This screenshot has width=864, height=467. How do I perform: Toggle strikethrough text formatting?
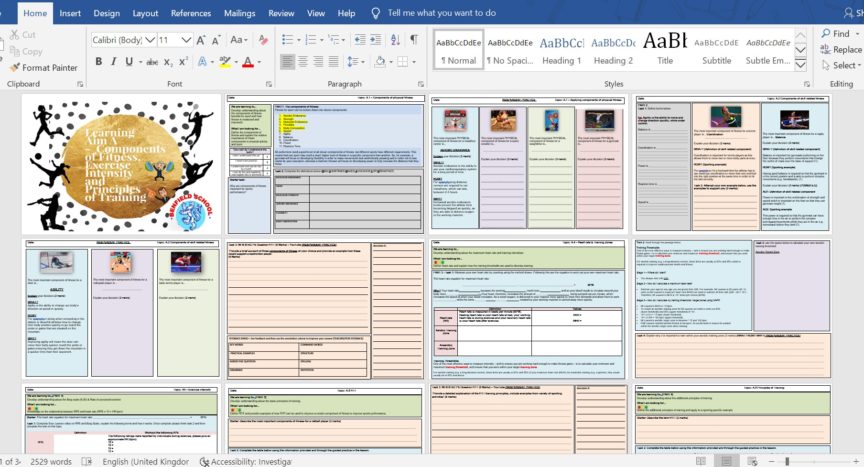pos(151,62)
